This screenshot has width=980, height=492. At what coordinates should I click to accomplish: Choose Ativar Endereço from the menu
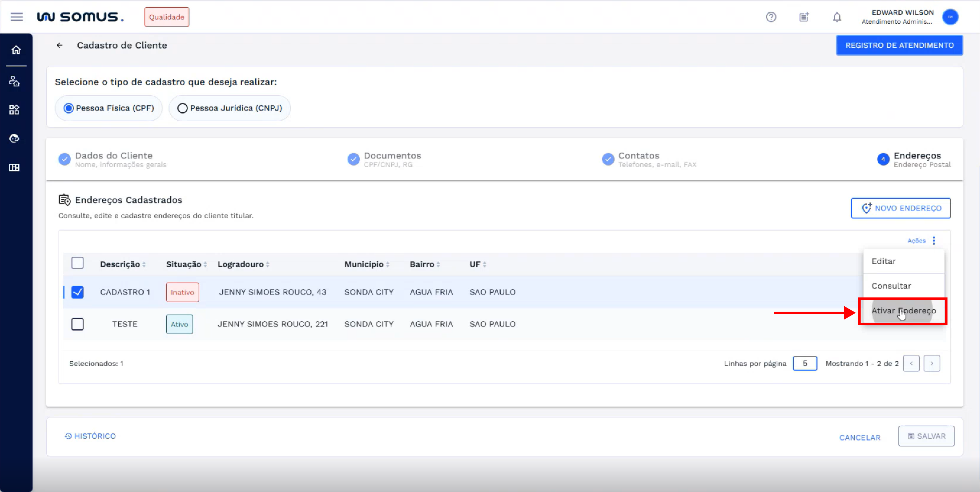[x=903, y=311]
